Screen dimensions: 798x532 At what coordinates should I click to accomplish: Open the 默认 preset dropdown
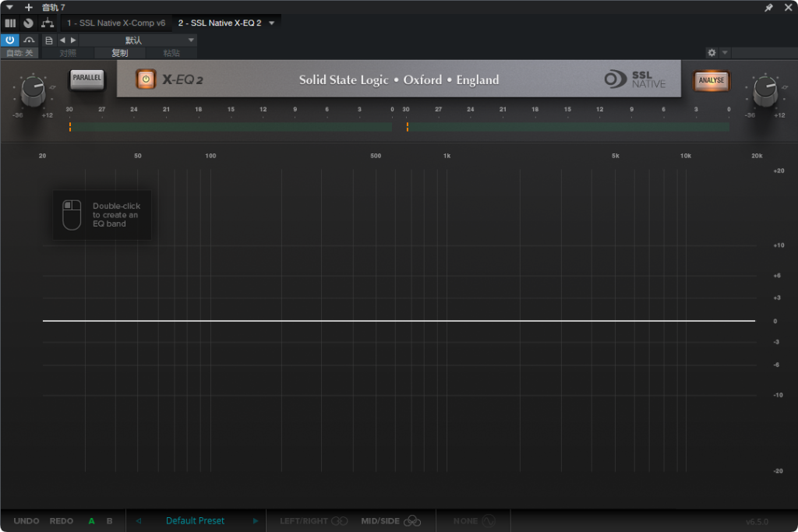tap(137, 40)
